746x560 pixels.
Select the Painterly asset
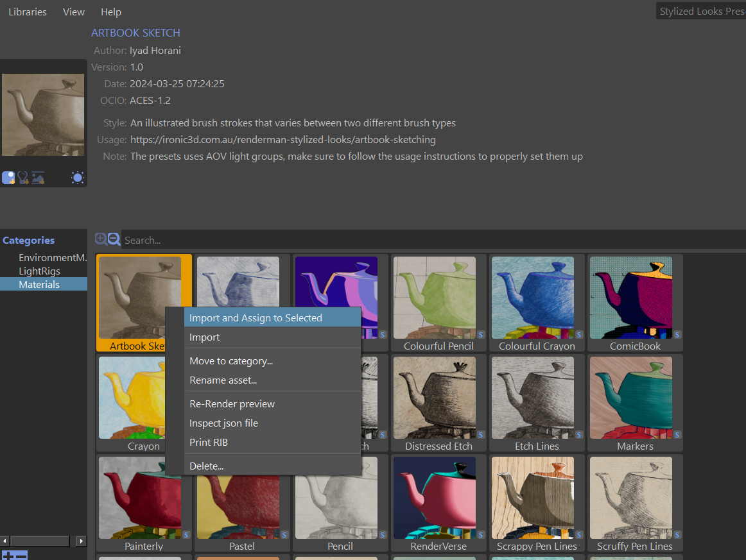pyautogui.click(x=144, y=503)
